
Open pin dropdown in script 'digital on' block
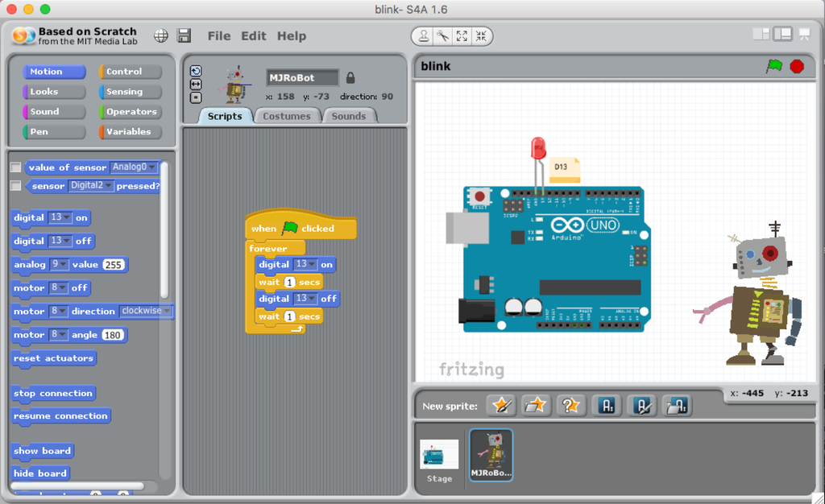[x=305, y=264]
